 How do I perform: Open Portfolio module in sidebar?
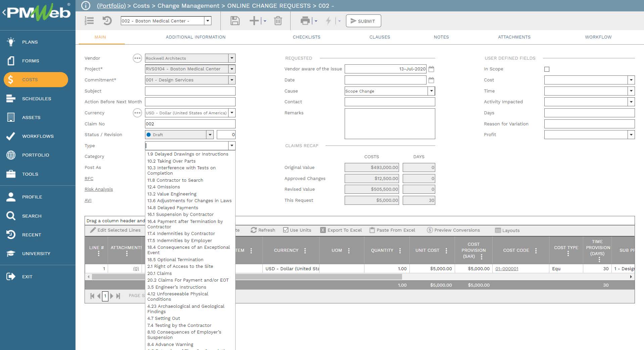pyautogui.click(x=35, y=155)
